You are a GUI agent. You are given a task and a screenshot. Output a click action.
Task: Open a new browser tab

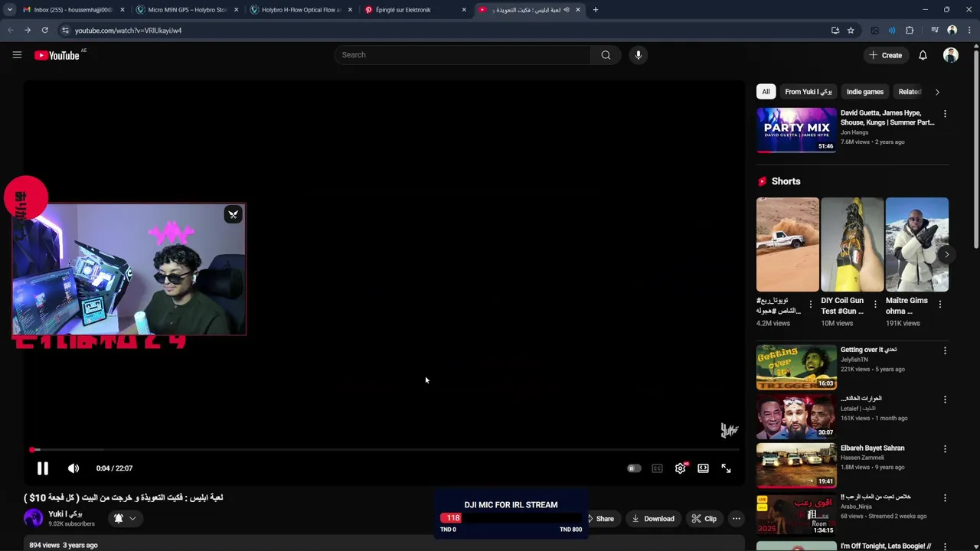[596, 10]
